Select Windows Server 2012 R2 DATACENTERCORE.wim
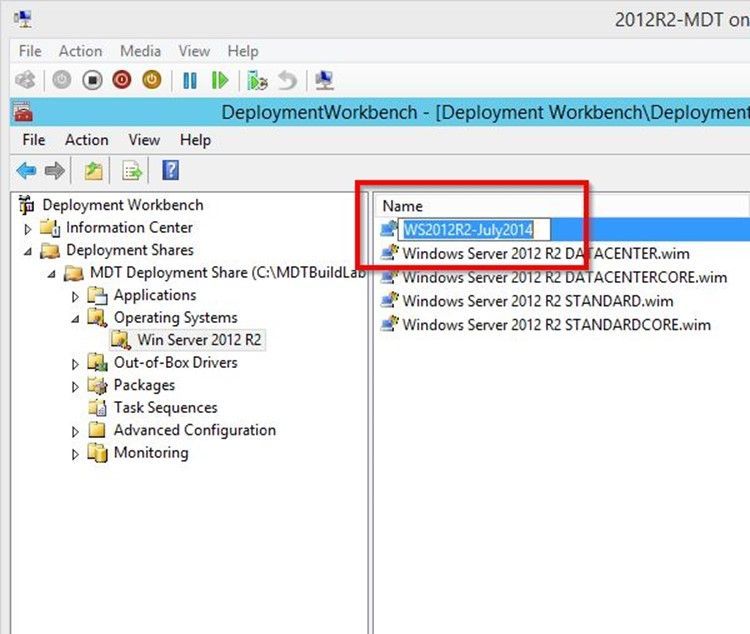750x634 pixels. (x=564, y=277)
